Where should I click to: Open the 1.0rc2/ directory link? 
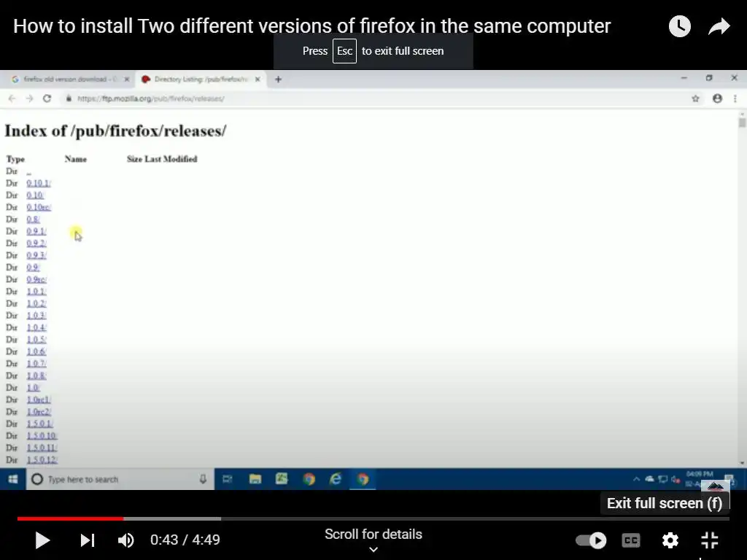pyautogui.click(x=39, y=411)
